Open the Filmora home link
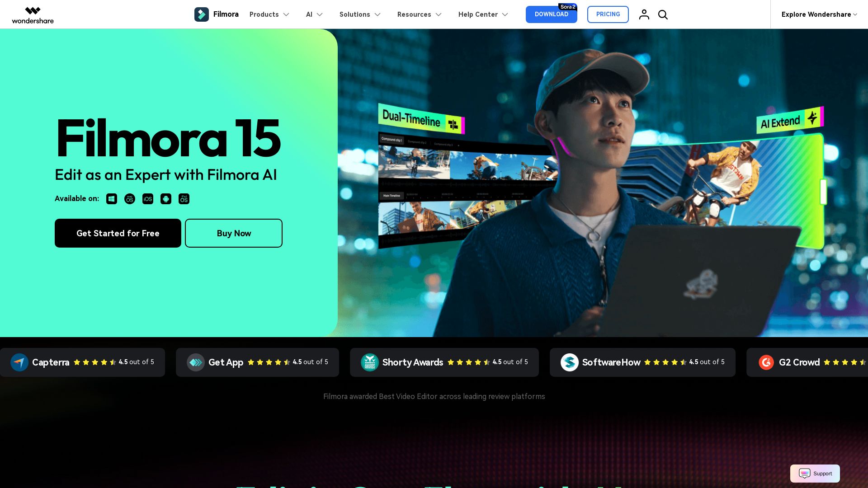868x488 pixels. (x=217, y=14)
